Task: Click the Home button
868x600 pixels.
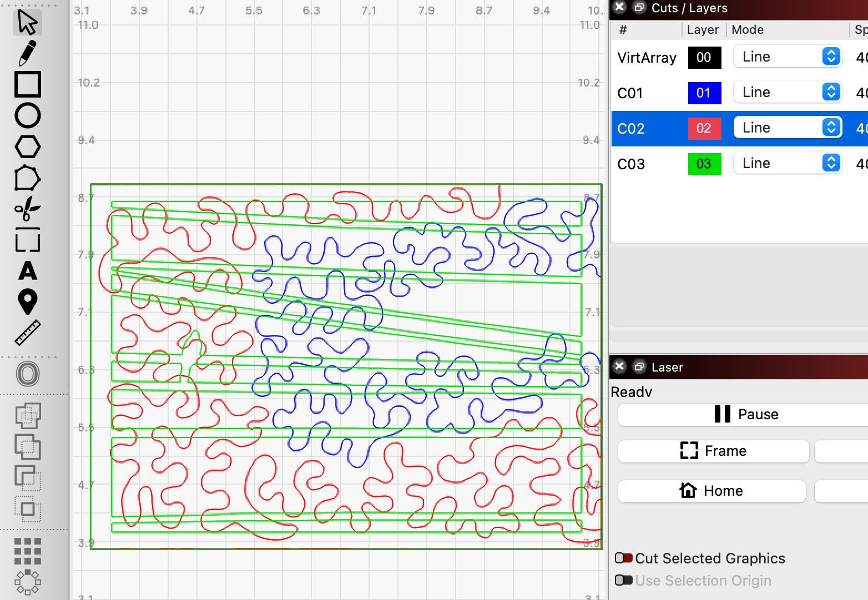Action: point(711,491)
